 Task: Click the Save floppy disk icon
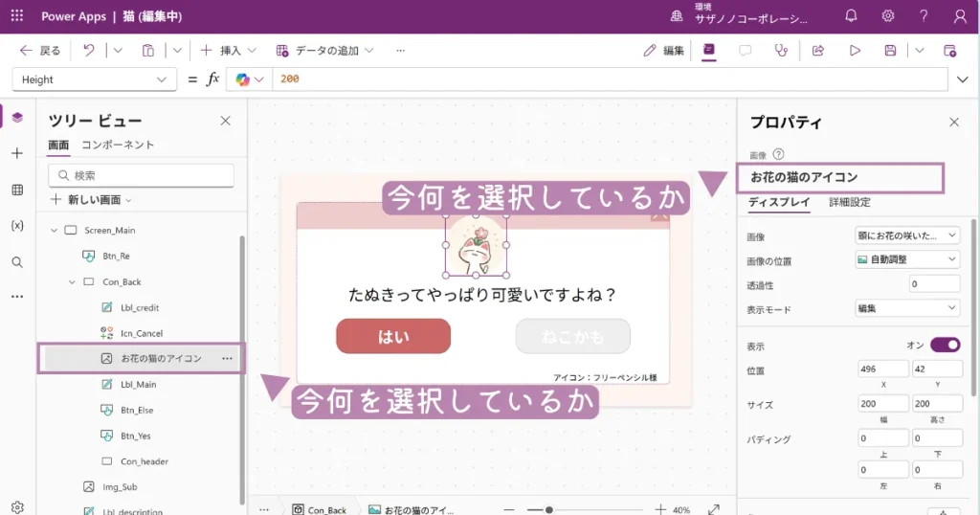pos(890,50)
